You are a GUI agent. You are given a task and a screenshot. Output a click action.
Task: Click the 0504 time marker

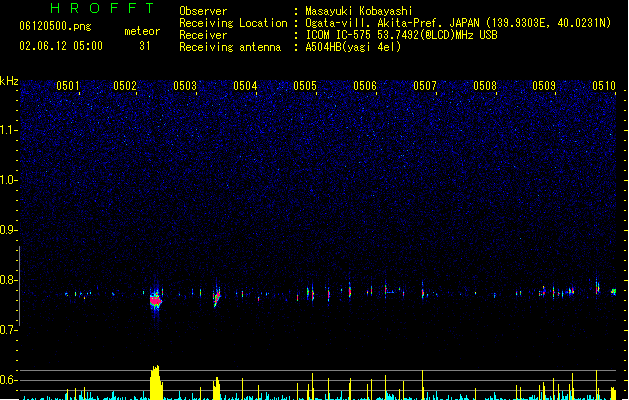[x=245, y=86]
